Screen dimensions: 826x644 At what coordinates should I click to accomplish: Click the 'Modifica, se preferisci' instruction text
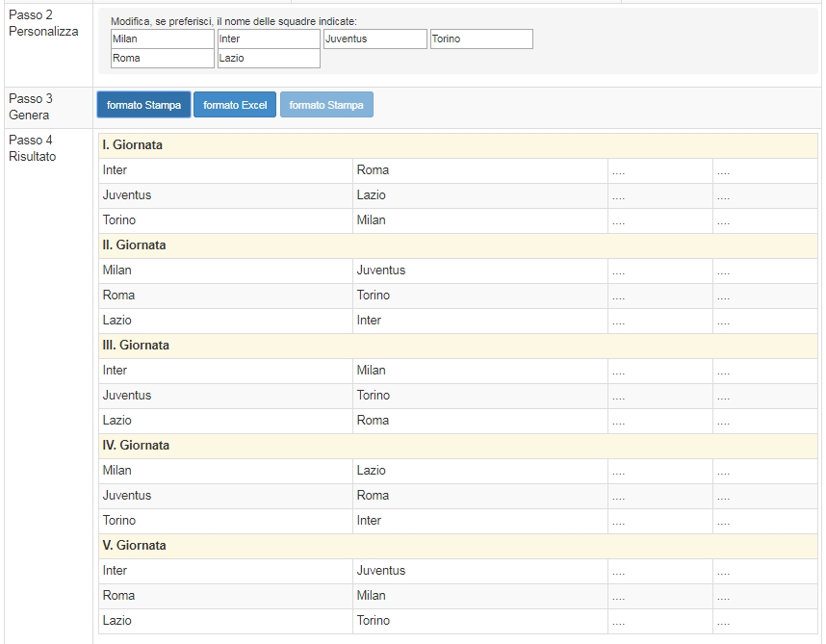pos(233,21)
